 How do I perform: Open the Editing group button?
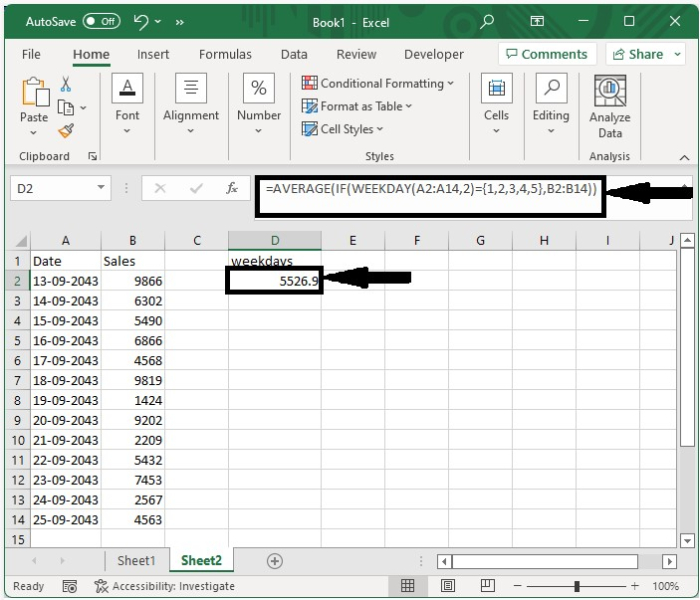[x=551, y=104]
